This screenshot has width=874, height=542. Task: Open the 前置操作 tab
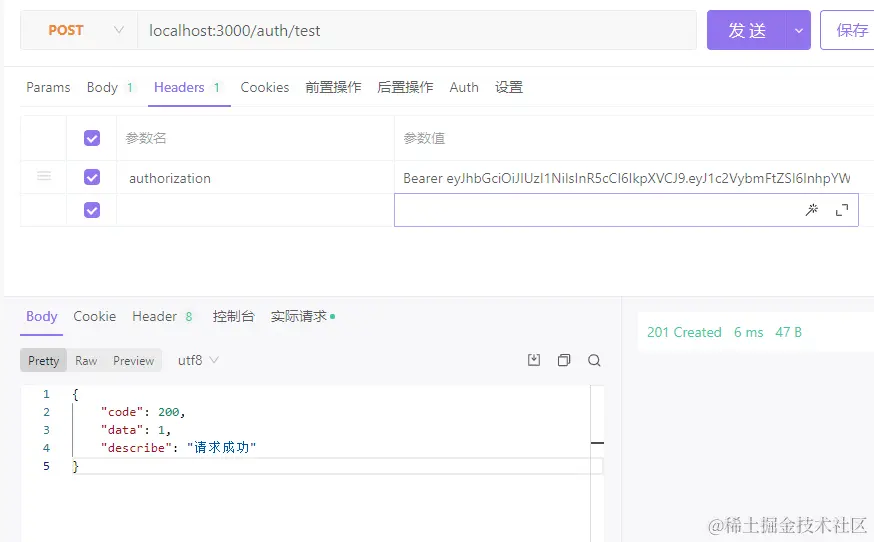click(x=333, y=88)
